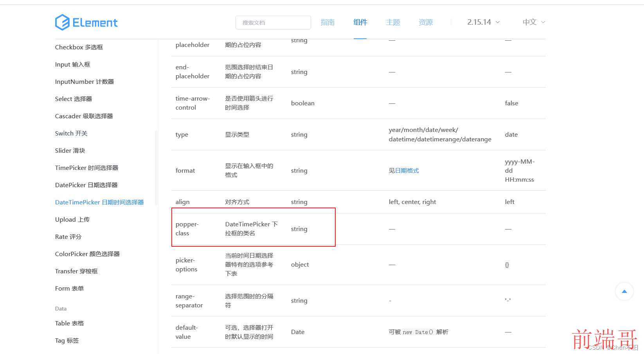Screen dimensions: 644x354
Task: Click the back-to-top arrow button
Action: tap(624, 291)
